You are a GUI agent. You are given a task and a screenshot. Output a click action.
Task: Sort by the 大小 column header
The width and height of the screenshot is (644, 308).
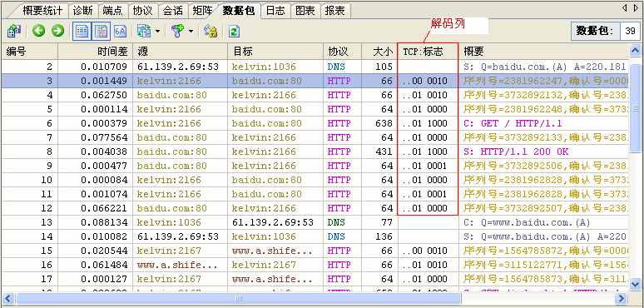(380, 52)
